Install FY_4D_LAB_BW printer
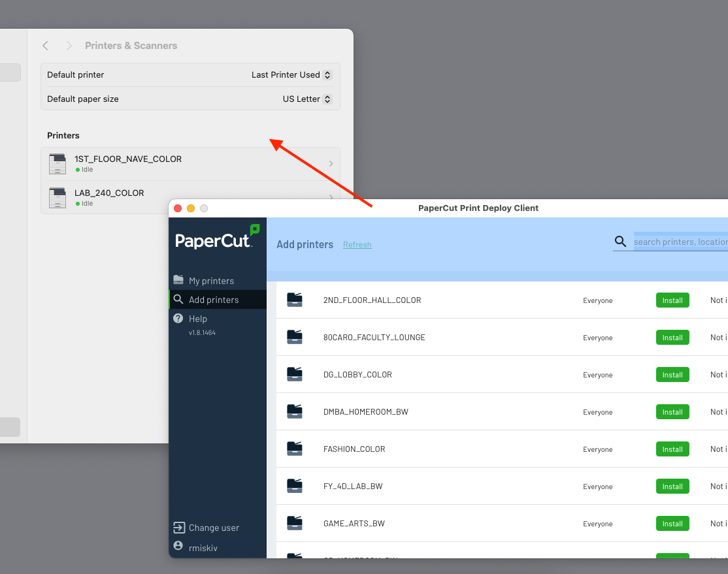 point(672,486)
